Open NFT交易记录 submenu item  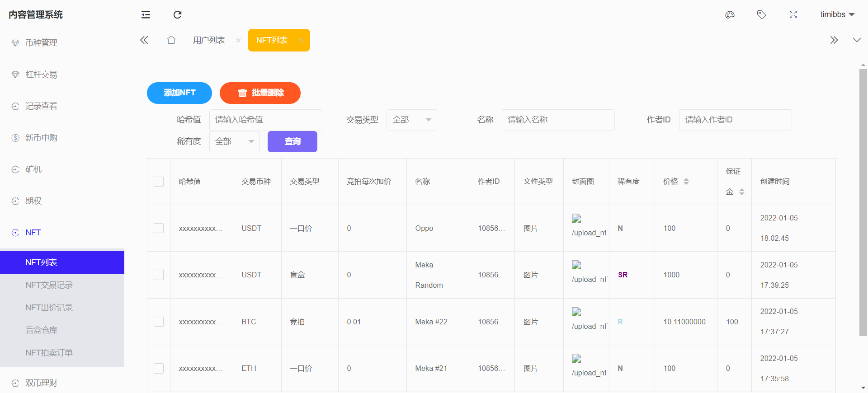[62, 285]
